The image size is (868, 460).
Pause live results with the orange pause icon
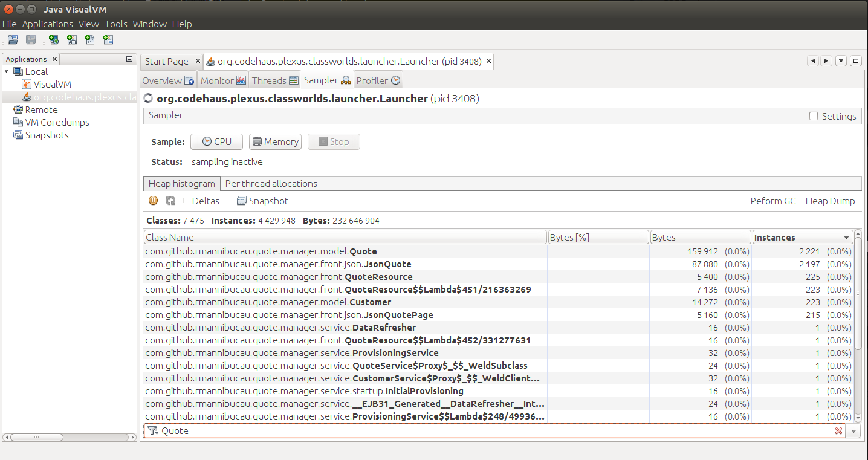(154, 201)
